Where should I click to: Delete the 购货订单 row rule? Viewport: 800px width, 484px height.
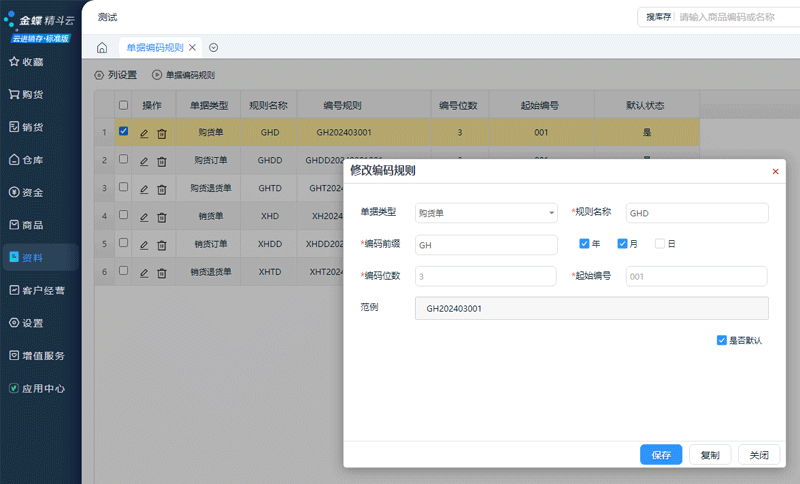(x=162, y=162)
